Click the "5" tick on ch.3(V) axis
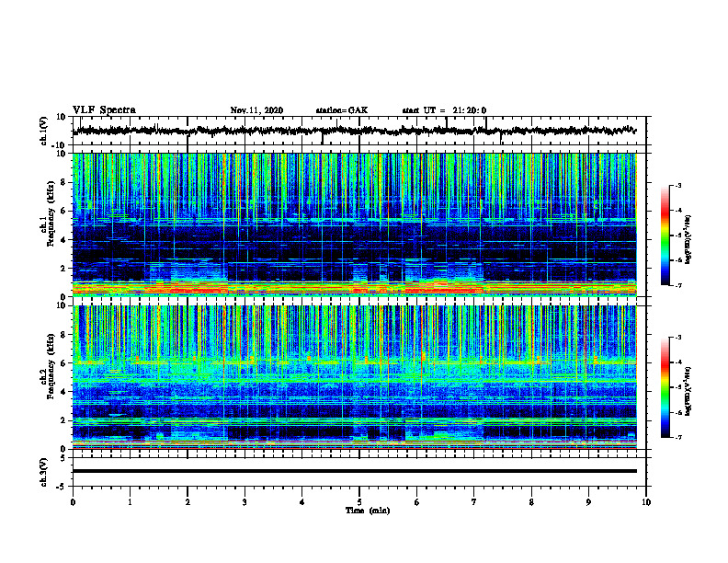Screen dimensions: 728x563 point(63,457)
